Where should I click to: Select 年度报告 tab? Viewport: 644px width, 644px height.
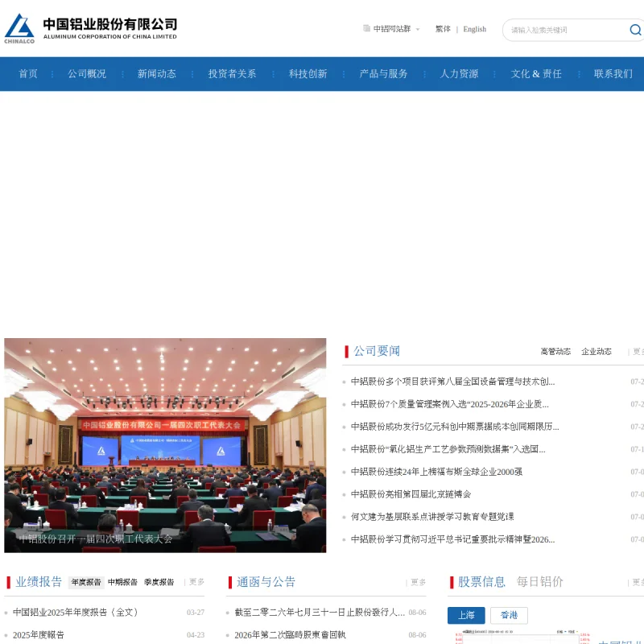click(86, 582)
